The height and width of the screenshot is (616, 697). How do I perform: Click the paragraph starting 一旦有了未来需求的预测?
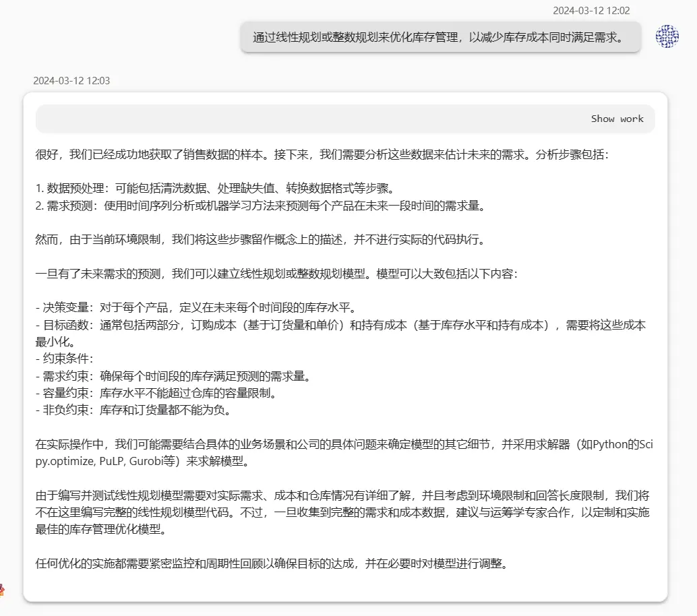click(x=276, y=274)
